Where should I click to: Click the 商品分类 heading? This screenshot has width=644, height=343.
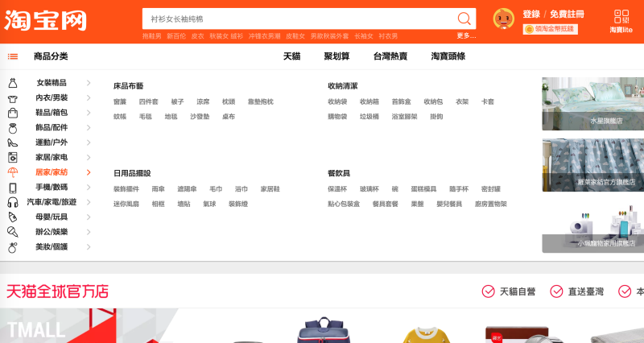coord(51,56)
